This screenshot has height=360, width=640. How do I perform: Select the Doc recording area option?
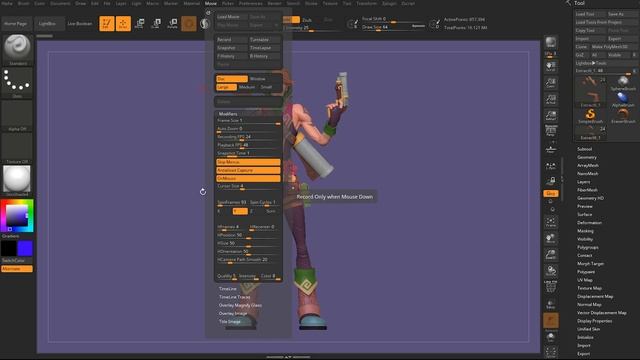click(x=232, y=79)
